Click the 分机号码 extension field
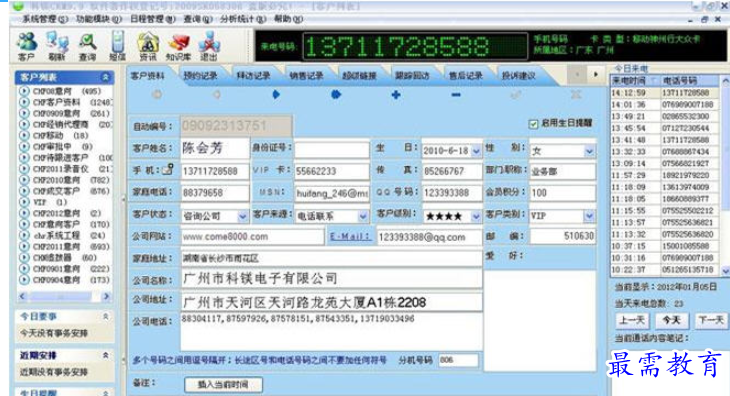The image size is (730, 396). coord(458,360)
